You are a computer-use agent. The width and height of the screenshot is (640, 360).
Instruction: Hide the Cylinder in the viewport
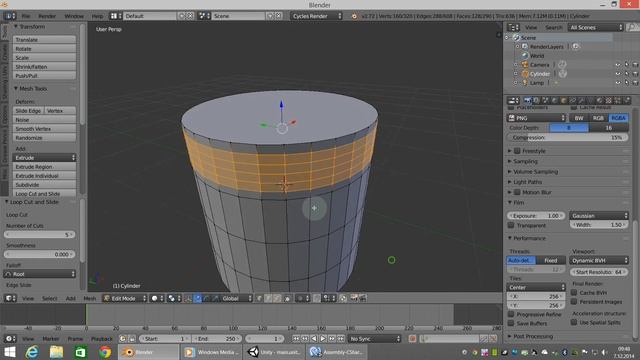click(x=618, y=74)
